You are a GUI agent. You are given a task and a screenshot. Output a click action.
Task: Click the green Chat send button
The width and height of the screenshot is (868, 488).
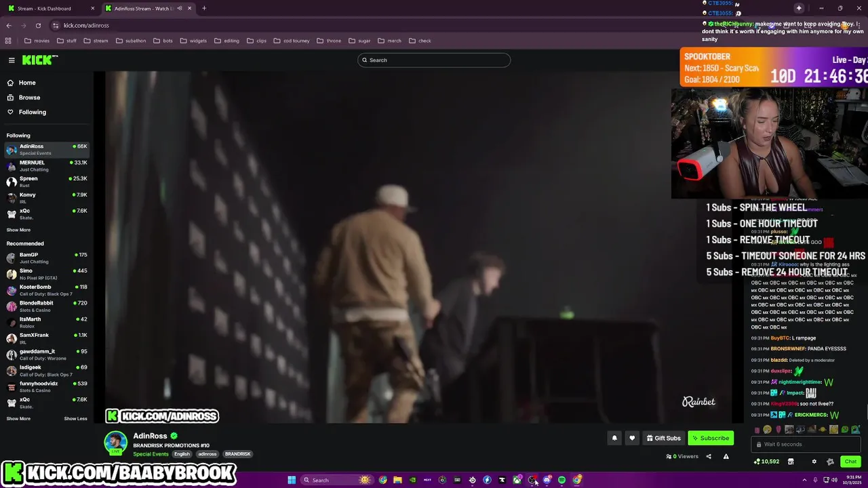(x=850, y=462)
